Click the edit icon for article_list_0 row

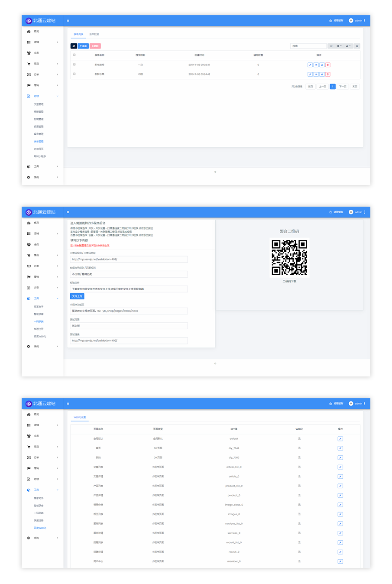[340, 467]
